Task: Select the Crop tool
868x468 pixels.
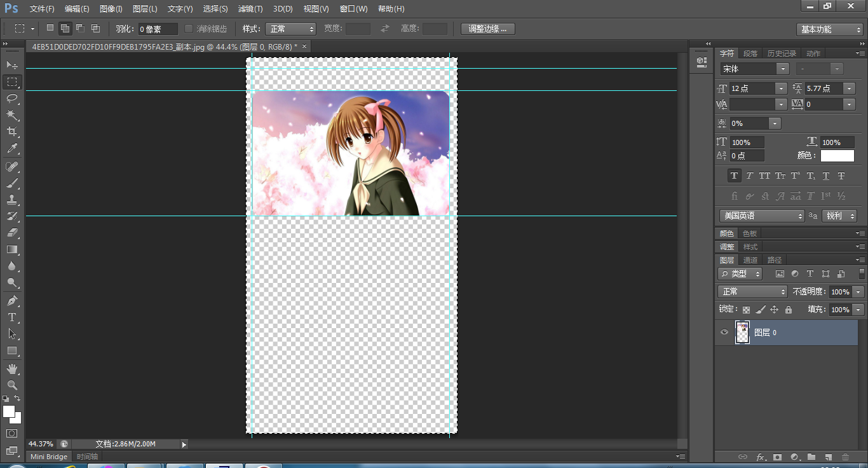Action: pos(12,132)
